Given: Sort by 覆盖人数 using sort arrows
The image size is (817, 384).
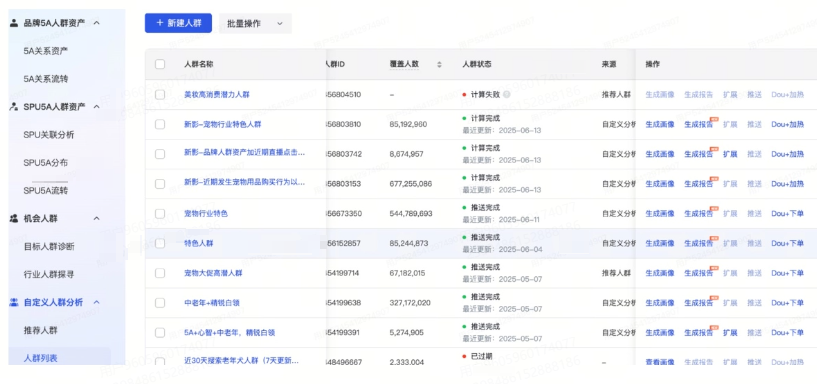Looking at the screenshot, I should 439,64.
